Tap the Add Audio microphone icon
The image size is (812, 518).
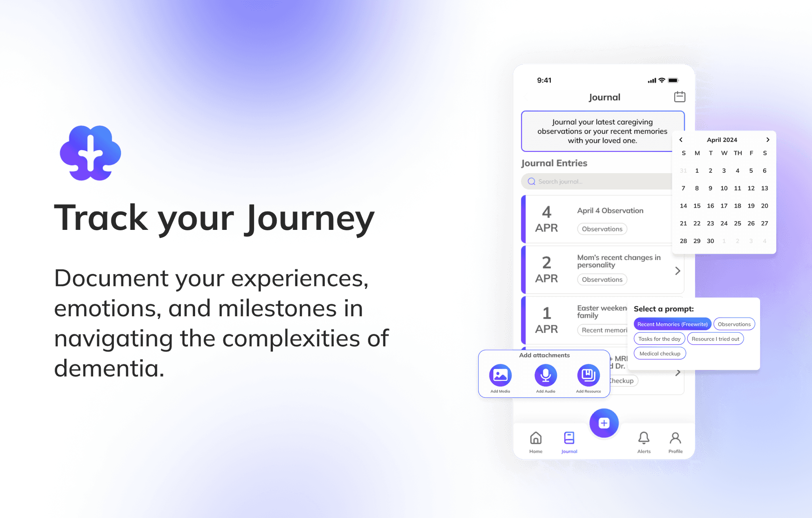546,375
